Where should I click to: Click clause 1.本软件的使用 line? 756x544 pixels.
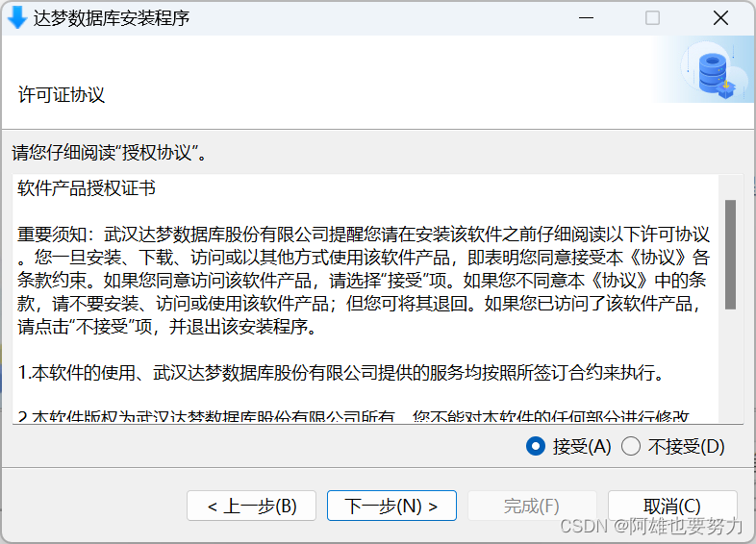pyautogui.click(x=341, y=373)
